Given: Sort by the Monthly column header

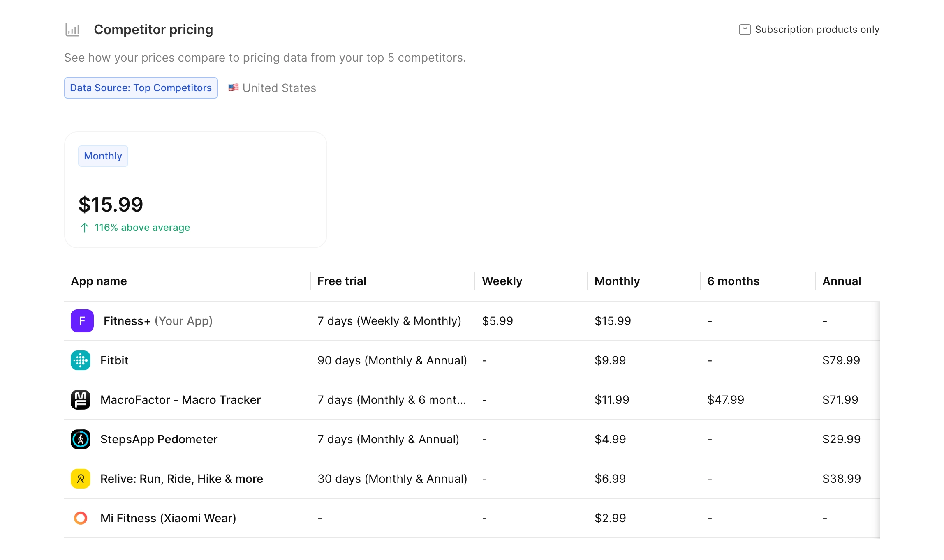Looking at the screenshot, I should tap(617, 281).
